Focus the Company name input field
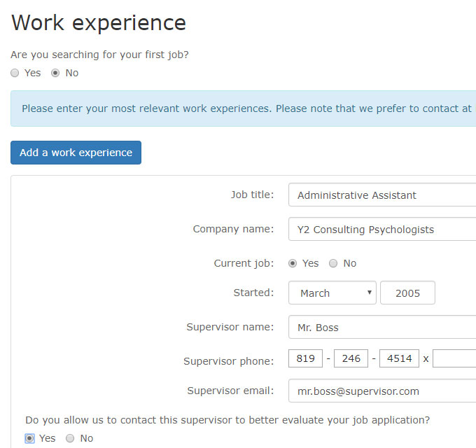This screenshot has height=448, width=476. click(382, 229)
